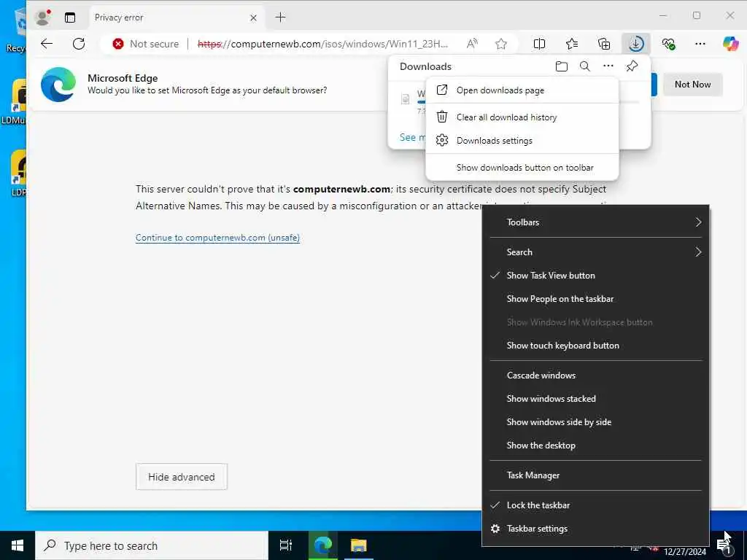Open the Collections icon
747x560 pixels.
pos(604,44)
